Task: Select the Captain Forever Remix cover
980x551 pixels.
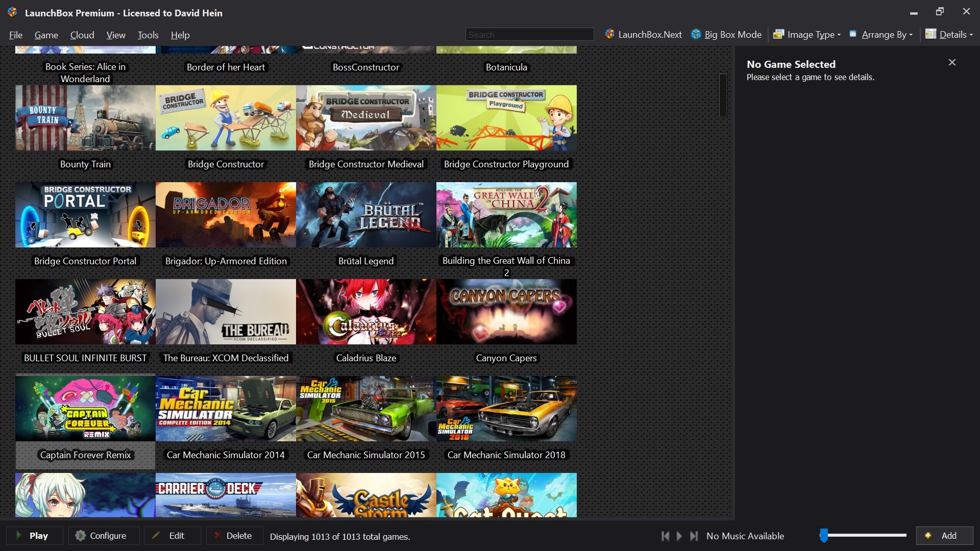Action: [85, 409]
